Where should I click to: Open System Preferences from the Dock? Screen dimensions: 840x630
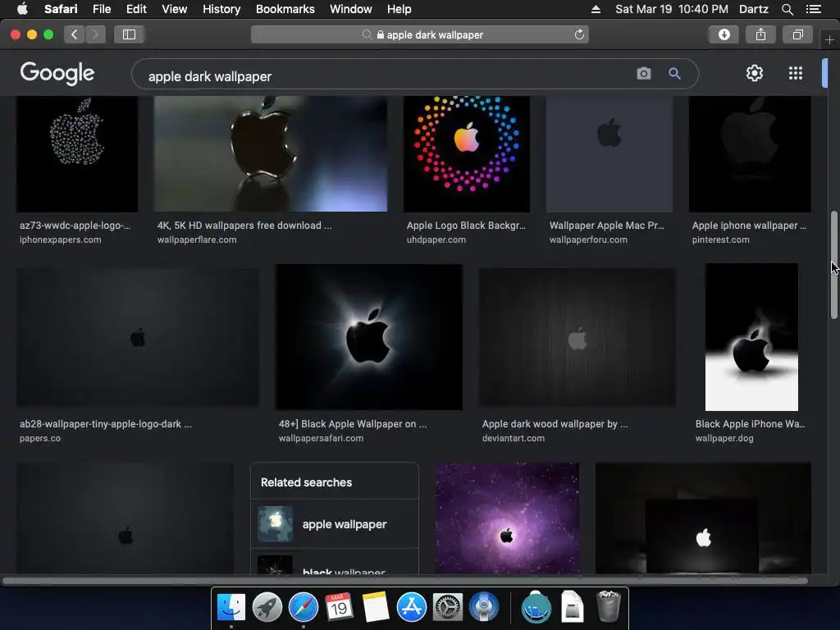pos(448,608)
